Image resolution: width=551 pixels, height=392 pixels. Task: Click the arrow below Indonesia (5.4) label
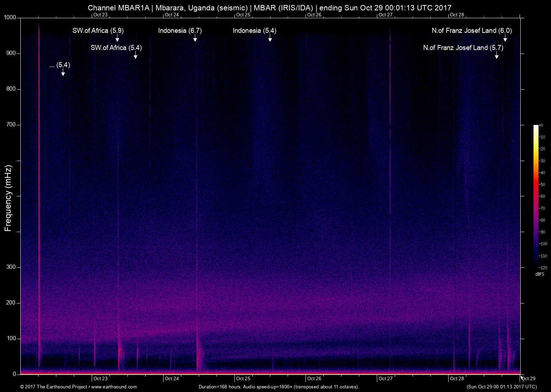(x=270, y=39)
